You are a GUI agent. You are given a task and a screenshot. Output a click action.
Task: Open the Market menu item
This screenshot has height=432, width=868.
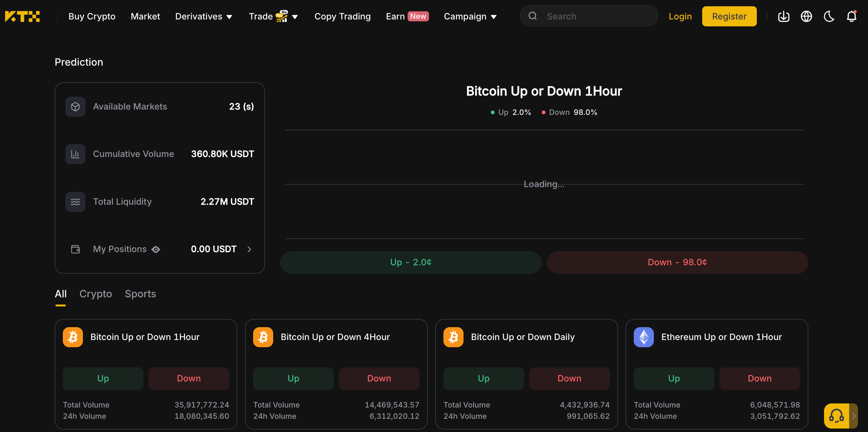[145, 16]
